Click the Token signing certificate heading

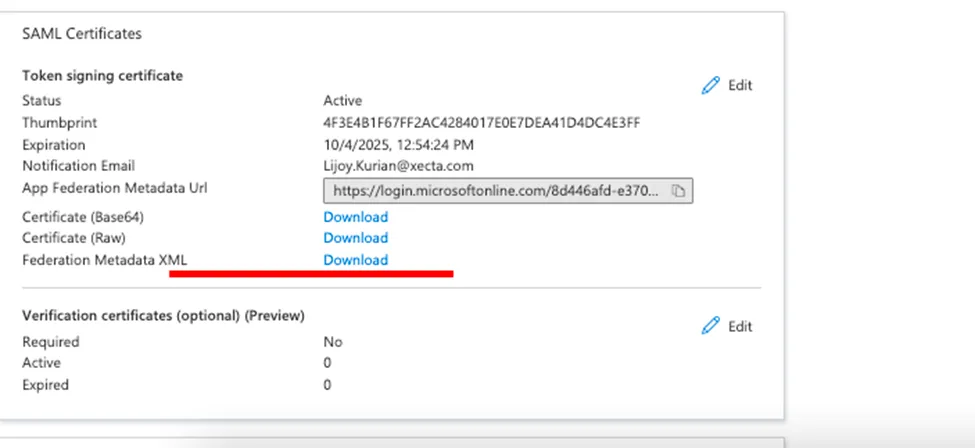tap(103, 75)
